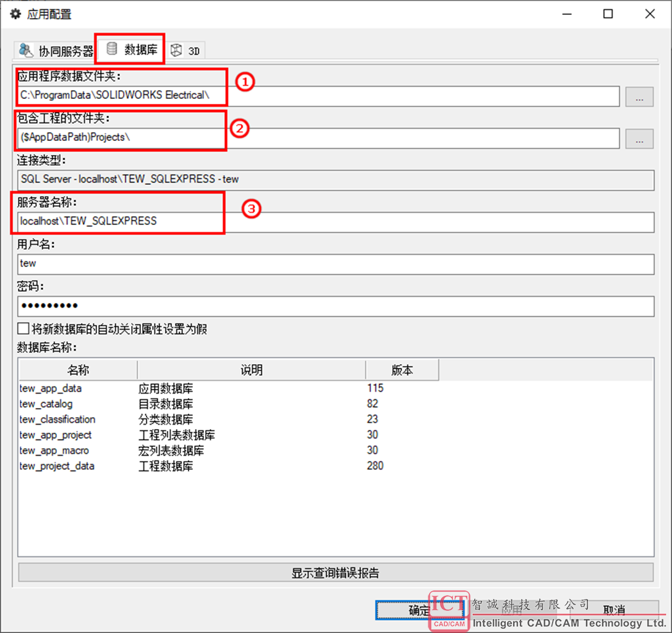672x633 pixels.
Task: Close the 应用配置 dialog
Action: pyautogui.click(x=650, y=14)
